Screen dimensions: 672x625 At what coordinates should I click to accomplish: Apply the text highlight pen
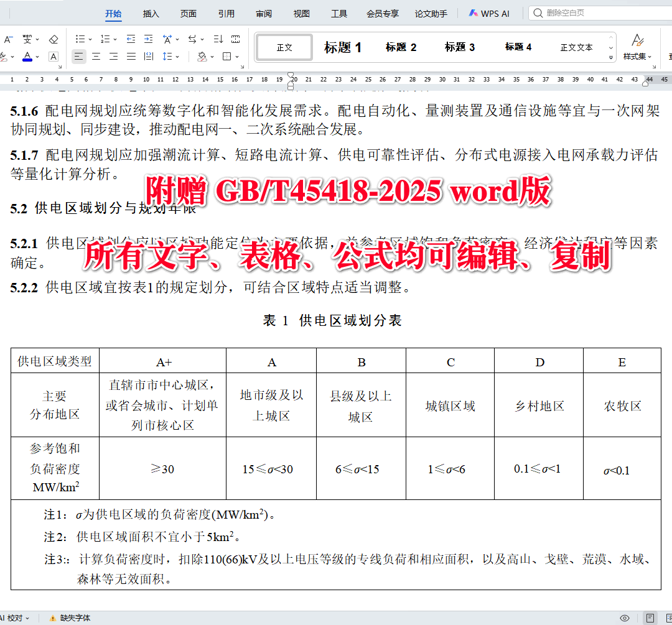(x=3, y=56)
